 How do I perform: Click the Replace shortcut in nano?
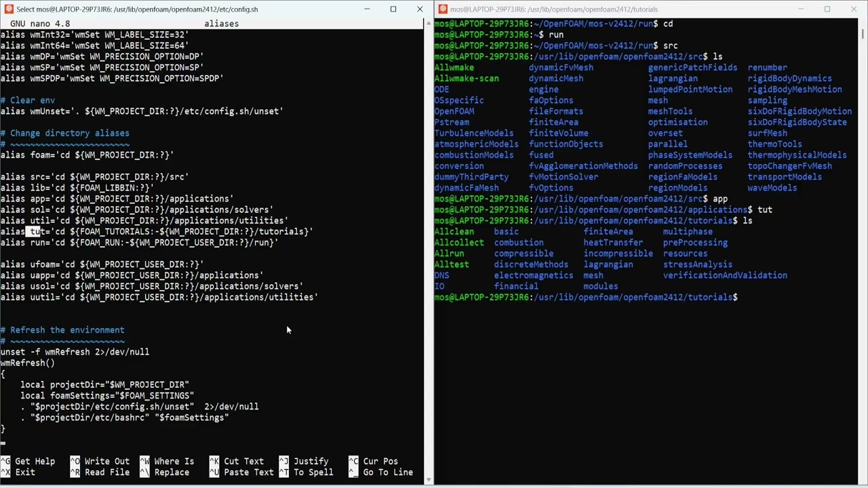coord(165,472)
